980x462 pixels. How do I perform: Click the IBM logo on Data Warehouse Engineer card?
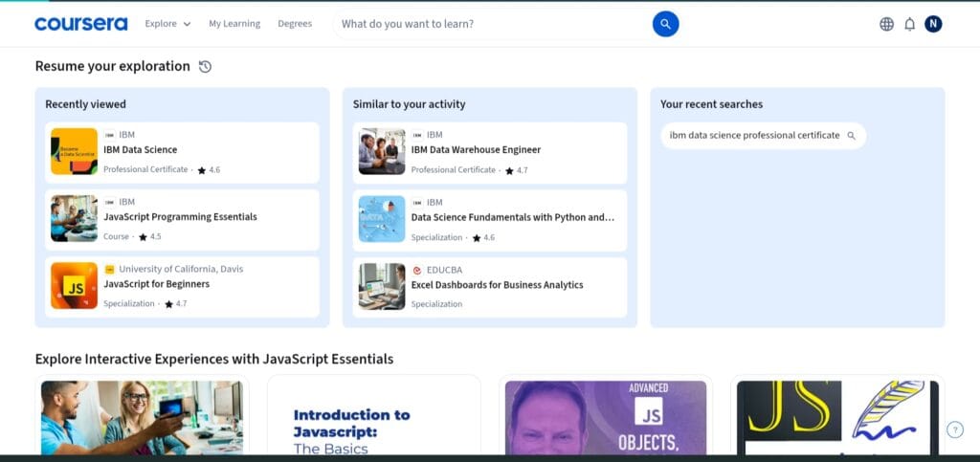(x=417, y=135)
